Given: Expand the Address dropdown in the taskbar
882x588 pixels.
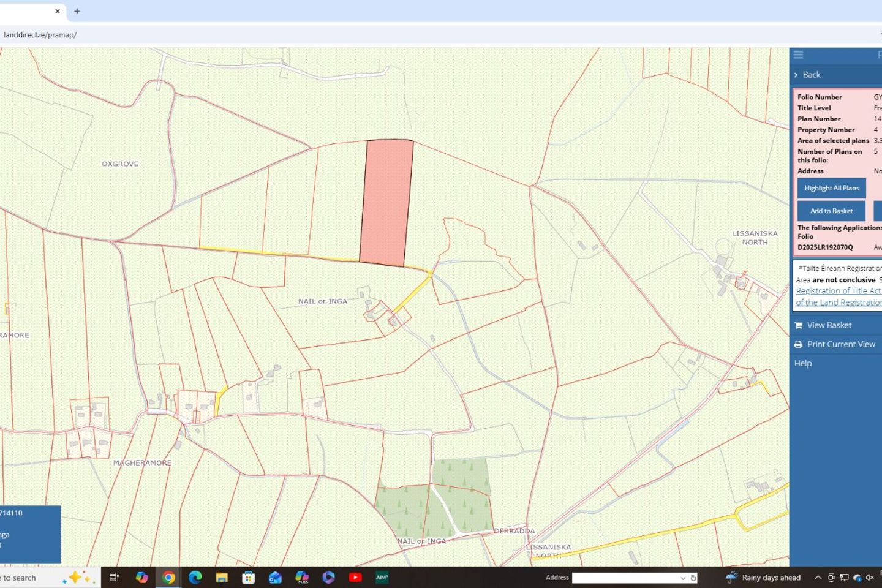Looking at the screenshot, I should pyautogui.click(x=682, y=578).
